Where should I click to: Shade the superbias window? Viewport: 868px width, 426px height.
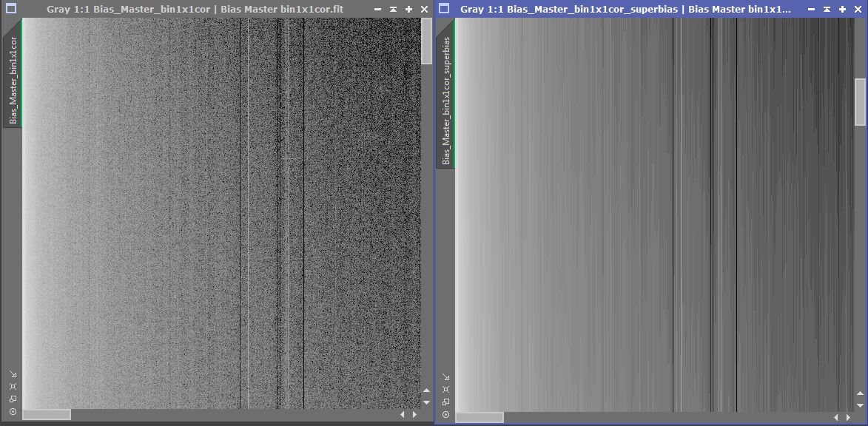827,10
